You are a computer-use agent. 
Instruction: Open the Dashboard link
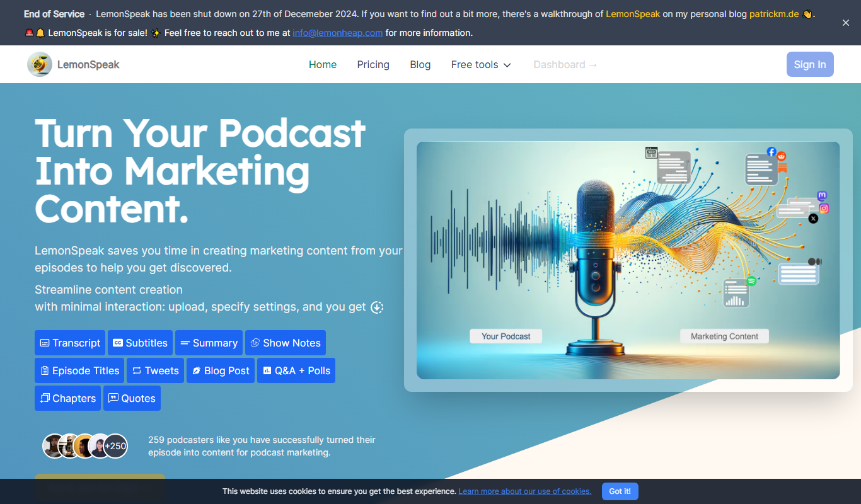(x=565, y=64)
